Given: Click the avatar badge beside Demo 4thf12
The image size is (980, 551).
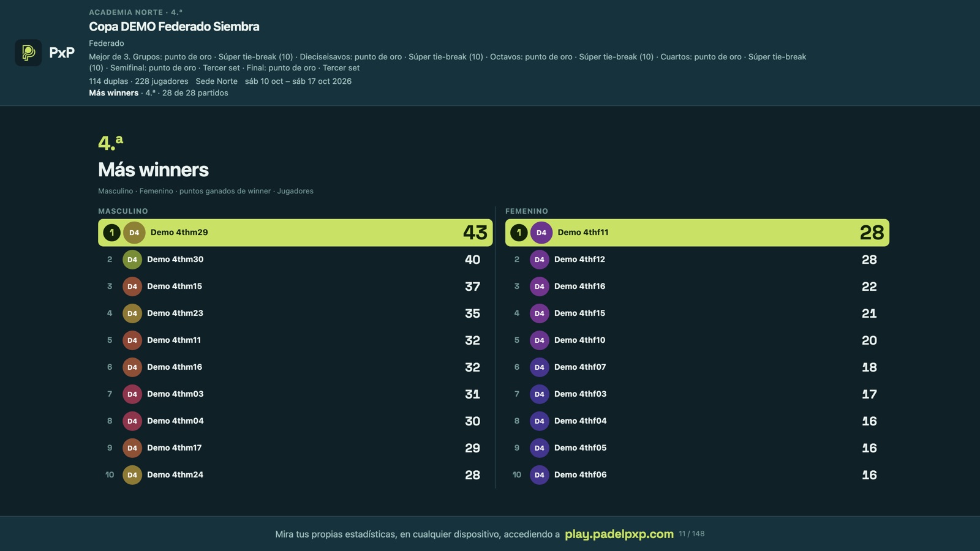Looking at the screenshot, I should click(540, 260).
